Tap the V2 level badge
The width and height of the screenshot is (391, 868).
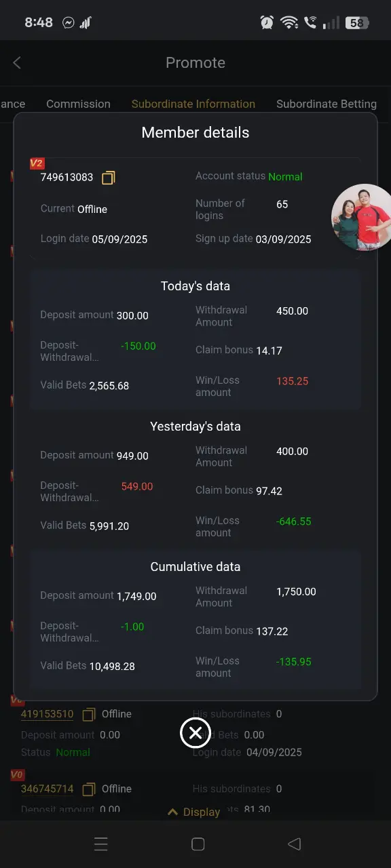pyautogui.click(x=37, y=163)
